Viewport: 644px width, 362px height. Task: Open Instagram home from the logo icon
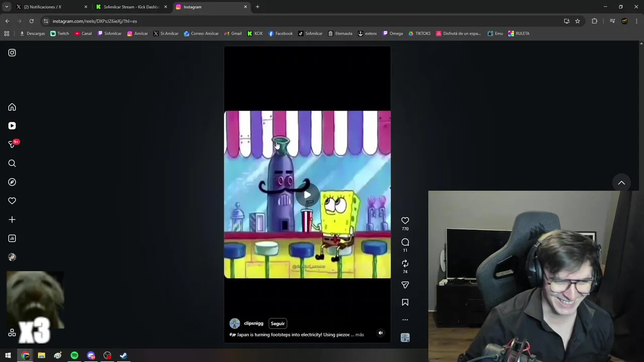click(x=12, y=53)
